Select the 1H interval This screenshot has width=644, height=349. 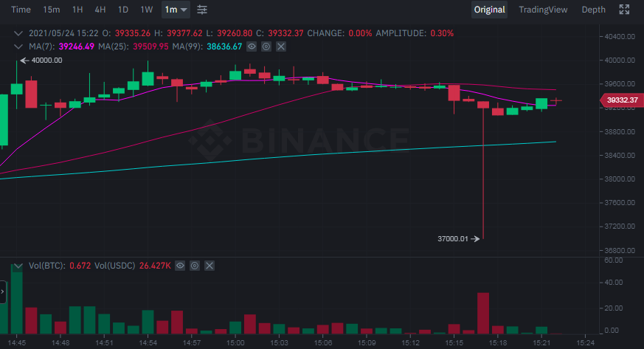77,10
